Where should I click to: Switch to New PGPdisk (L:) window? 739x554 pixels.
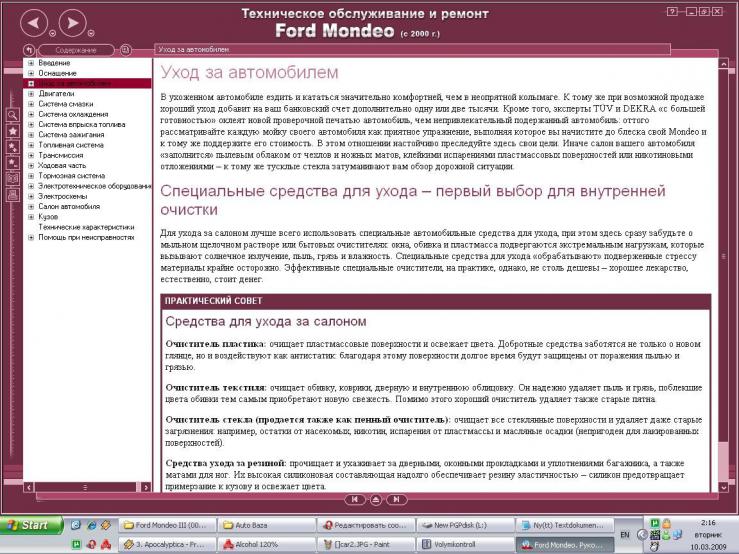466,525
